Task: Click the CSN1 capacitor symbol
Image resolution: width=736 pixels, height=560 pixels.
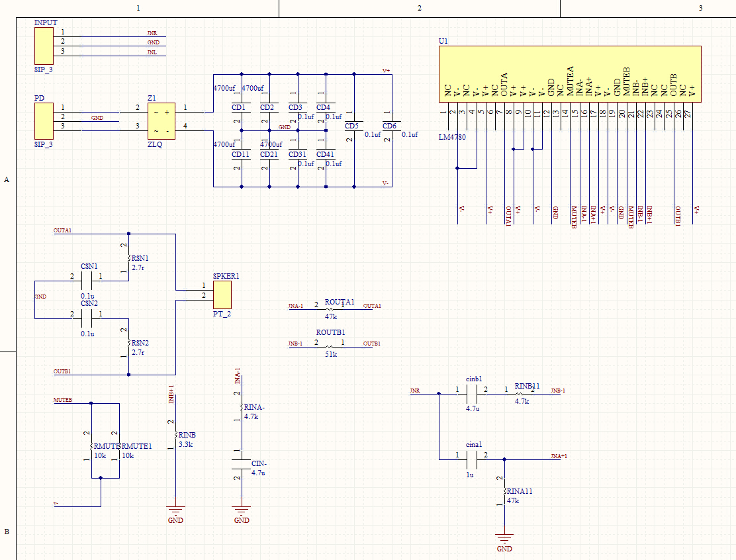Action: (x=86, y=281)
